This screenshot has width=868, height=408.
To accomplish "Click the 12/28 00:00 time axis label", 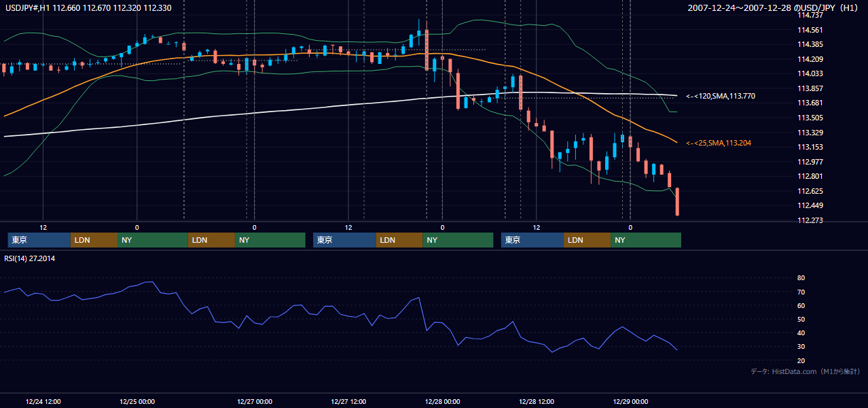I will point(442,401).
